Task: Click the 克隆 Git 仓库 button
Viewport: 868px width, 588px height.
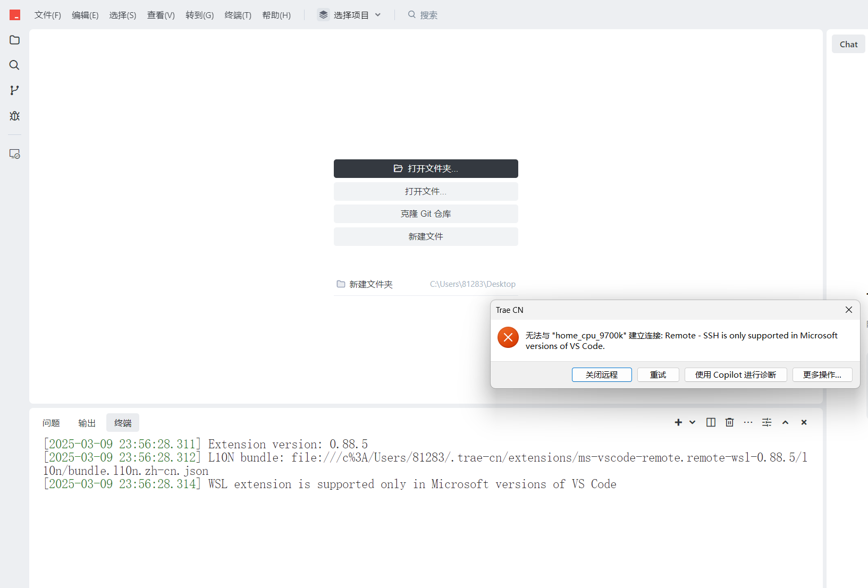Action: pyautogui.click(x=426, y=214)
